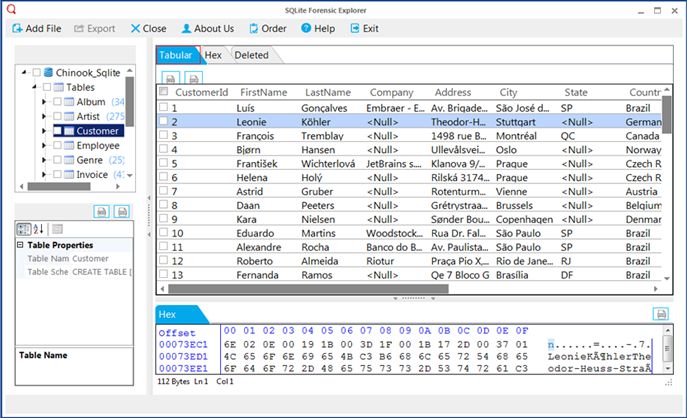Tick the Customer table checkbox

57,131
